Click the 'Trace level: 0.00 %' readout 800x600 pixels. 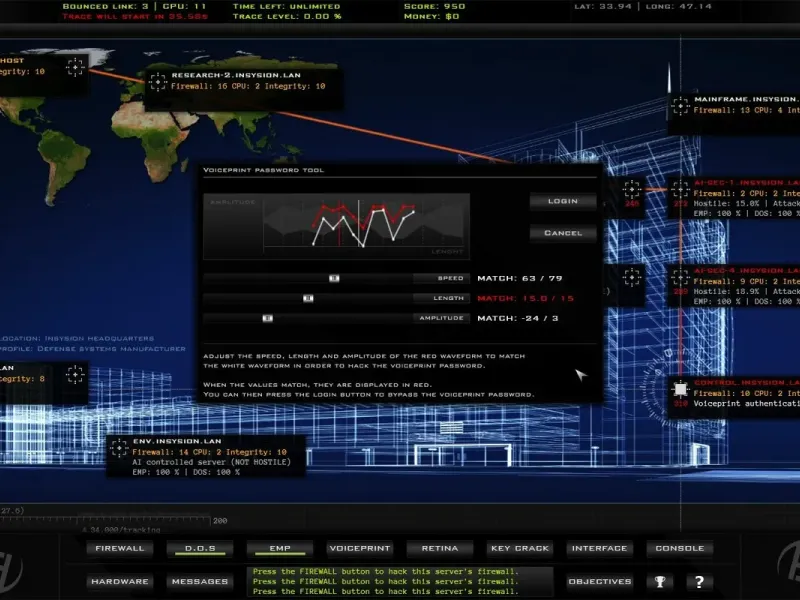pyautogui.click(x=287, y=16)
